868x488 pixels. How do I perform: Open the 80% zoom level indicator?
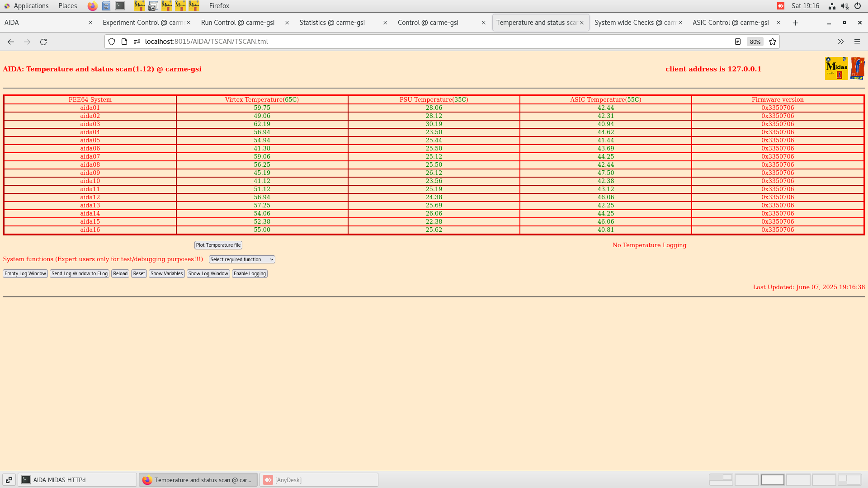(755, 42)
